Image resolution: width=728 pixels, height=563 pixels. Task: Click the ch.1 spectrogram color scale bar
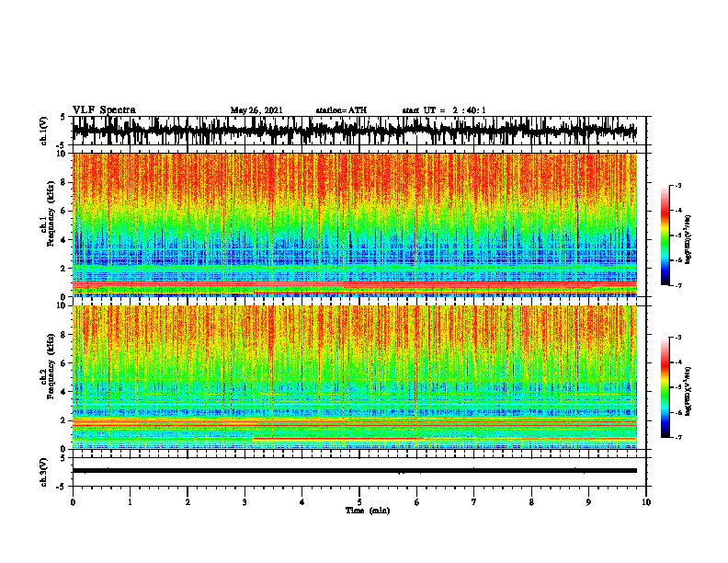click(x=665, y=236)
